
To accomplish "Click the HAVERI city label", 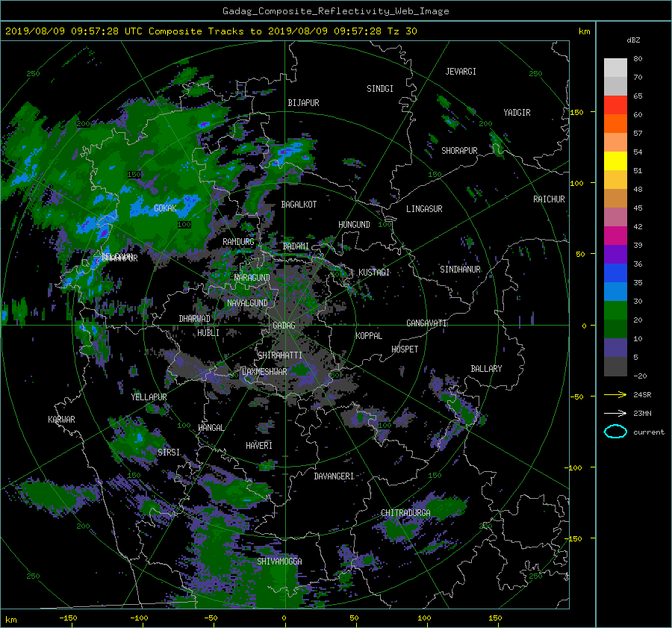I will coord(259,446).
